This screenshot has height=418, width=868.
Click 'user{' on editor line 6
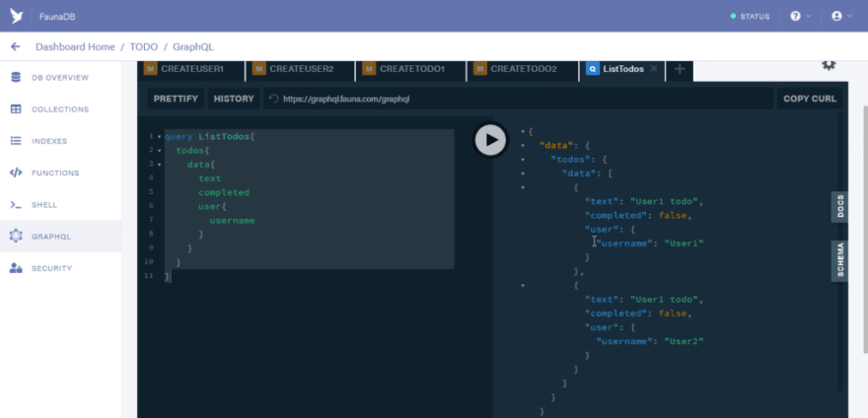click(x=213, y=206)
